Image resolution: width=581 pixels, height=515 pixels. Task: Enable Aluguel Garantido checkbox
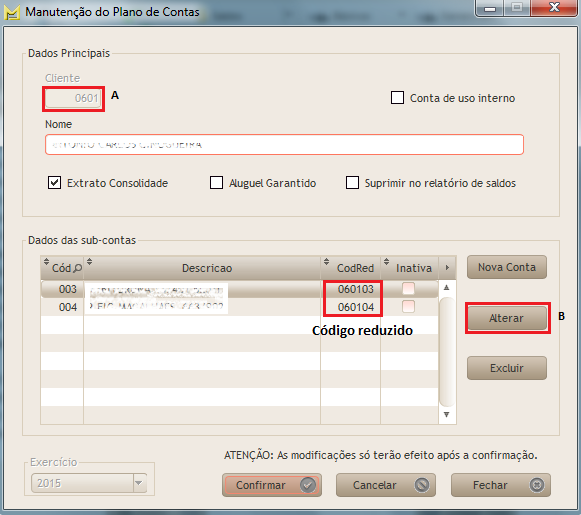(216, 183)
